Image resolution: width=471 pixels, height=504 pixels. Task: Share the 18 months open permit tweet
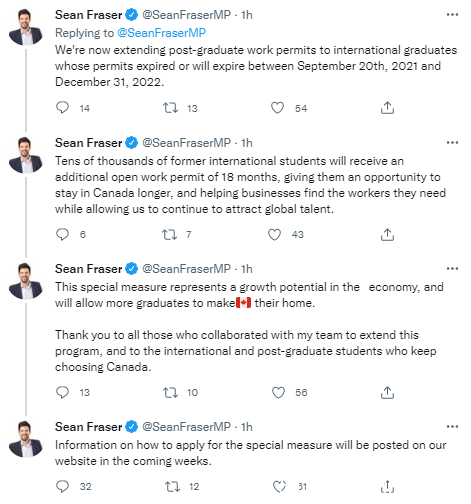coord(387,235)
